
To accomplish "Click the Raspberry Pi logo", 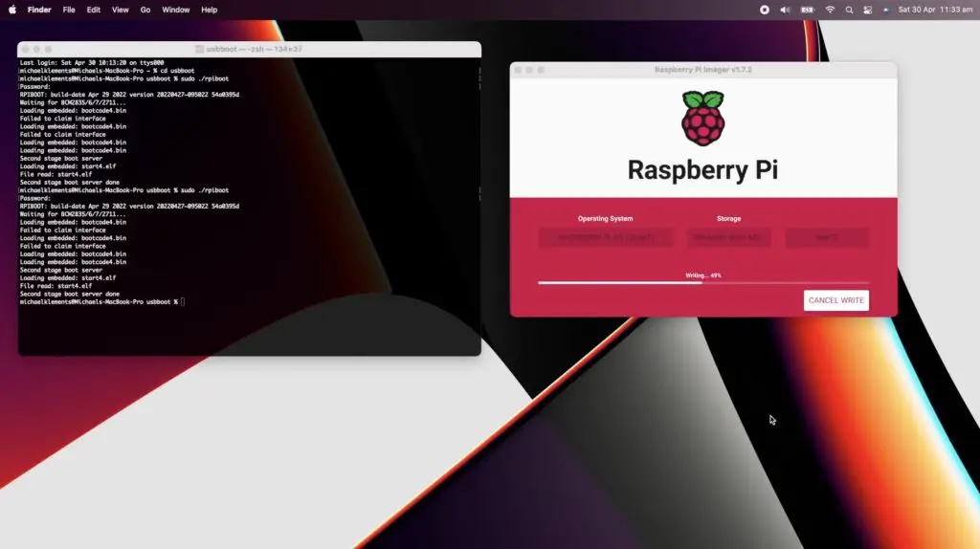I will tap(702, 119).
